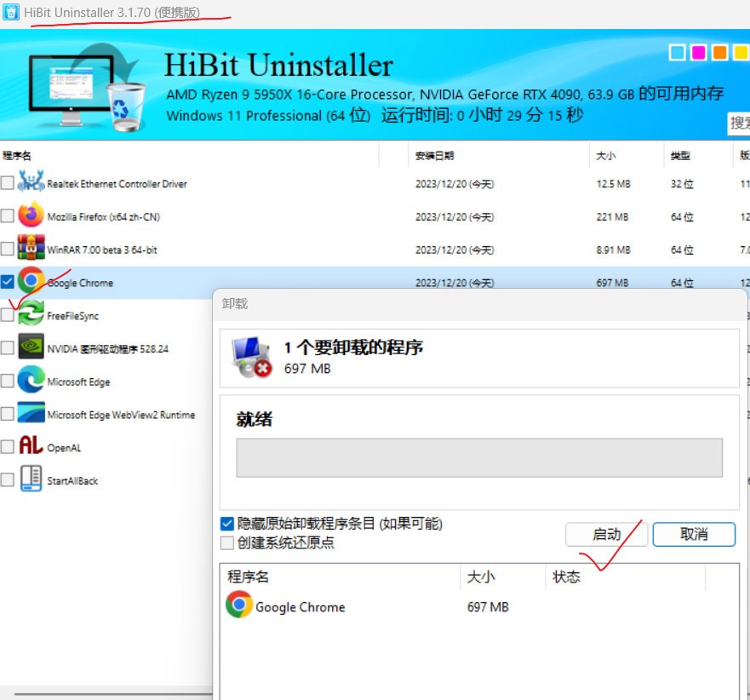Click the WinRAR 7.00 beta icon
The image size is (750, 700).
(31, 247)
